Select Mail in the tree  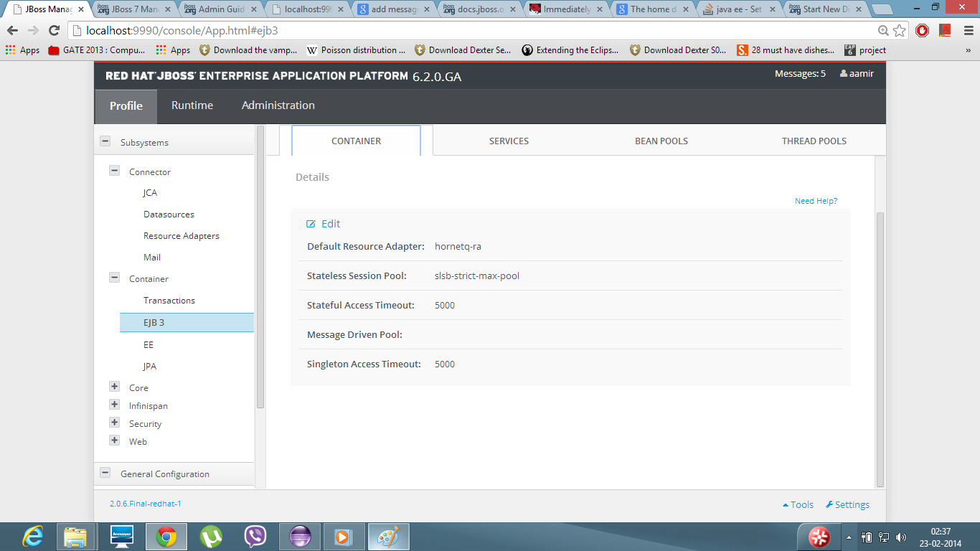coord(152,258)
